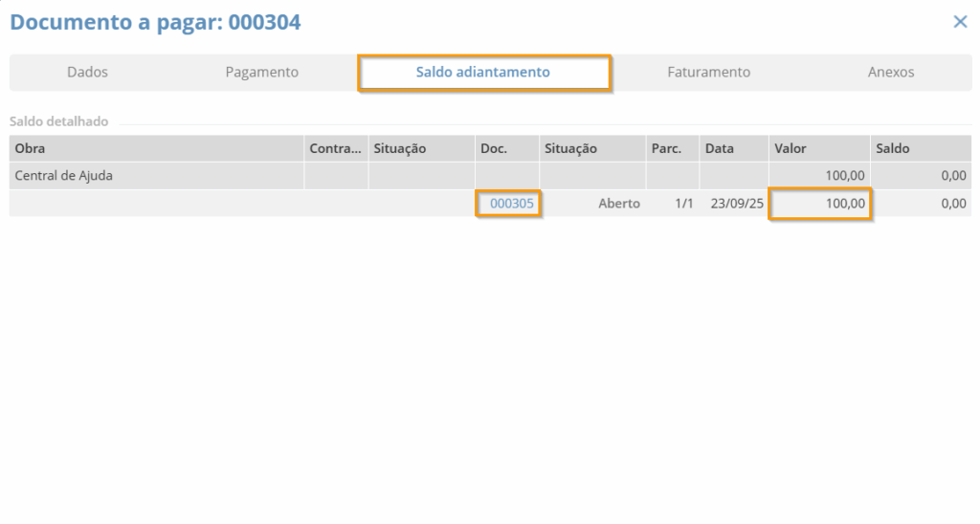Go to the Faturamento tab

click(x=708, y=73)
